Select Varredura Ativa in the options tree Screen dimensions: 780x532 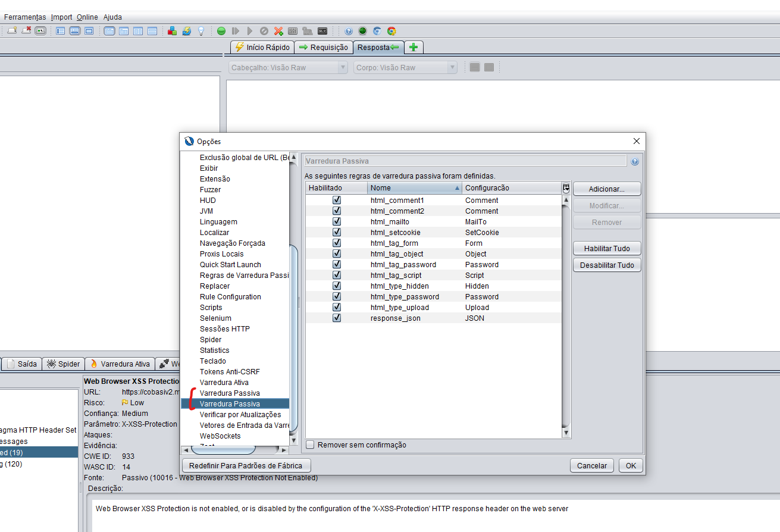pyautogui.click(x=223, y=382)
